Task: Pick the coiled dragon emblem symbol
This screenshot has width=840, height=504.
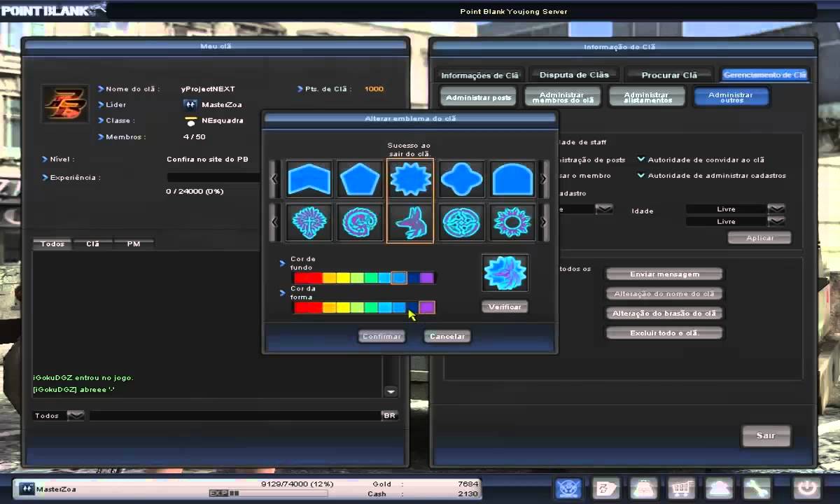Action: [x=360, y=222]
